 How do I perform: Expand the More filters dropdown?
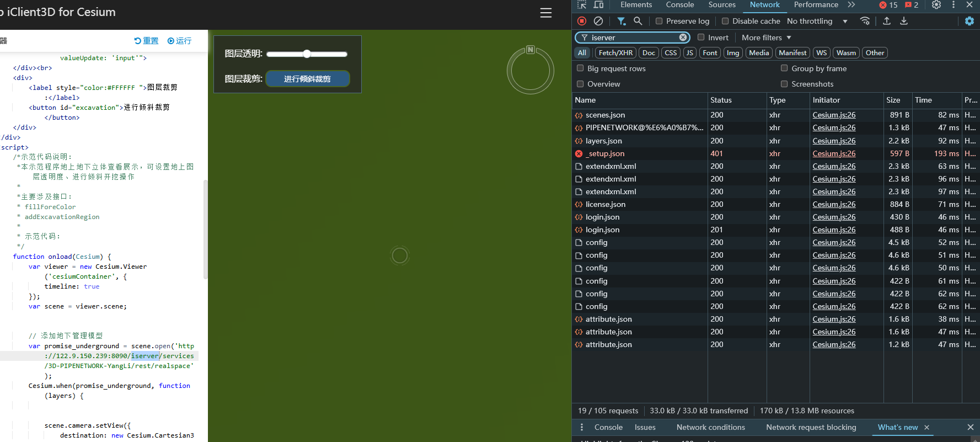(767, 38)
